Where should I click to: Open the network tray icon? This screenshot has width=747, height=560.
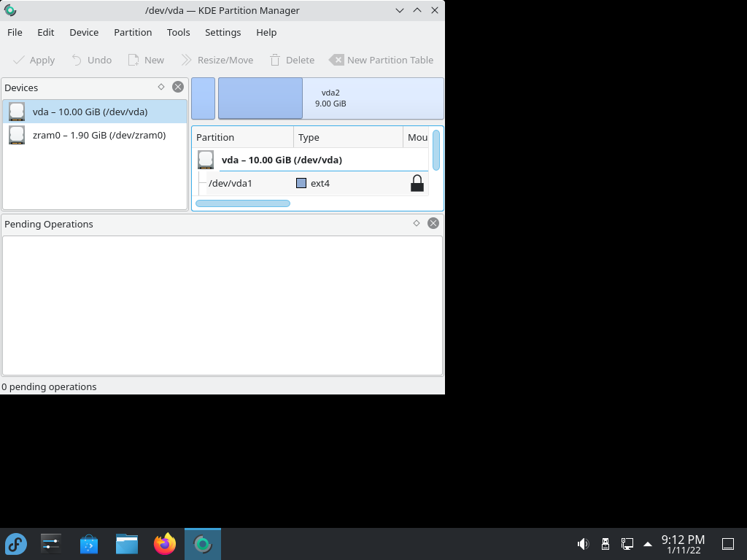point(627,544)
